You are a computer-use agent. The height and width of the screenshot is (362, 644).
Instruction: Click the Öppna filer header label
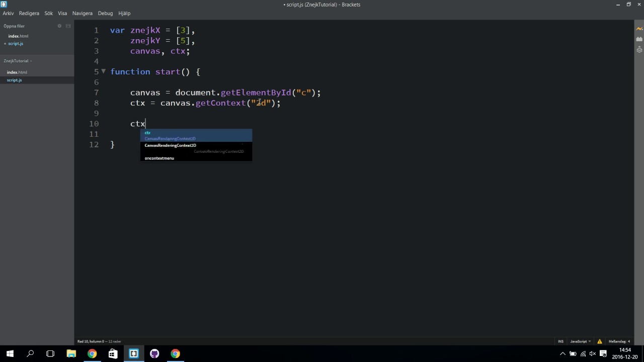pyautogui.click(x=14, y=26)
